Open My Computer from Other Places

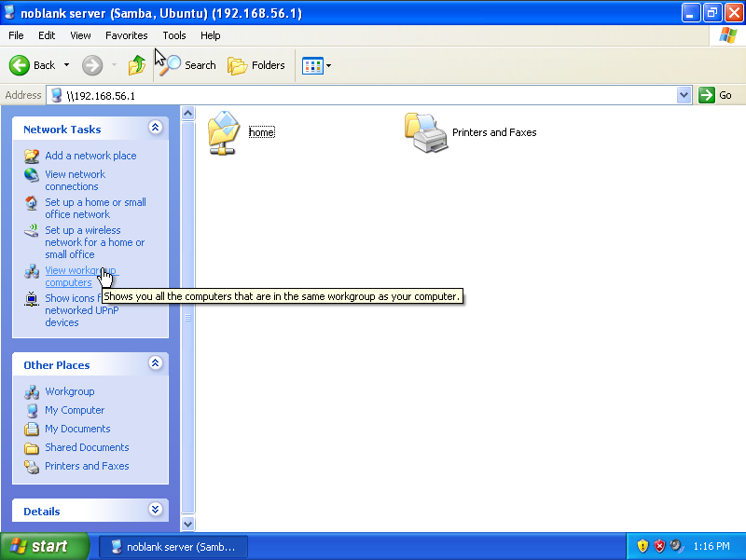tap(75, 410)
